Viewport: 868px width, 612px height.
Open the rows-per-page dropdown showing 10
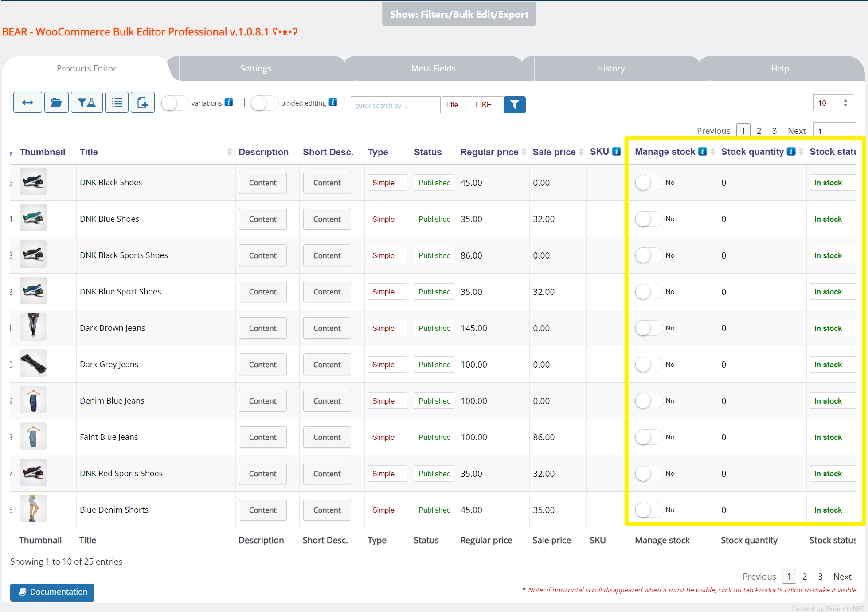pyautogui.click(x=833, y=103)
